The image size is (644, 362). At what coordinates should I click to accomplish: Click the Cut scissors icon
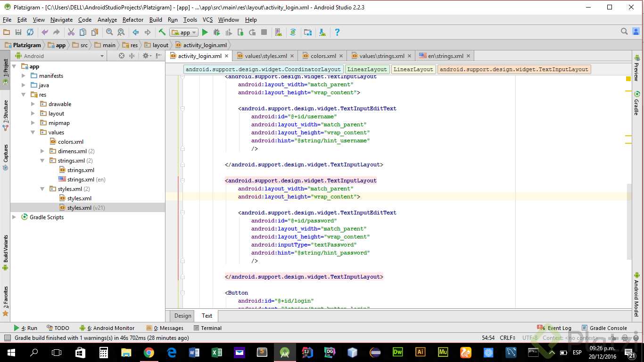click(x=71, y=33)
